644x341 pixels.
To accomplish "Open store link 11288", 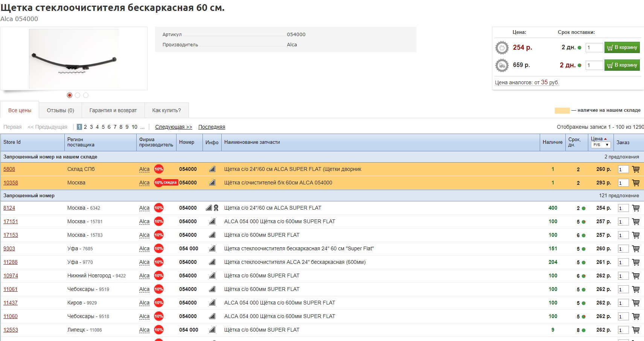I will (11, 262).
